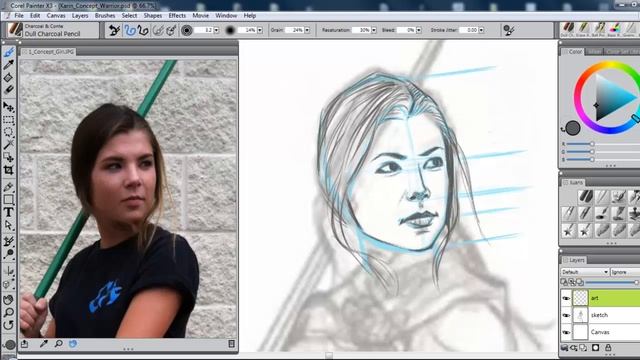
Task: Toggle visibility of the art layer
Action: tap(566, 298)
